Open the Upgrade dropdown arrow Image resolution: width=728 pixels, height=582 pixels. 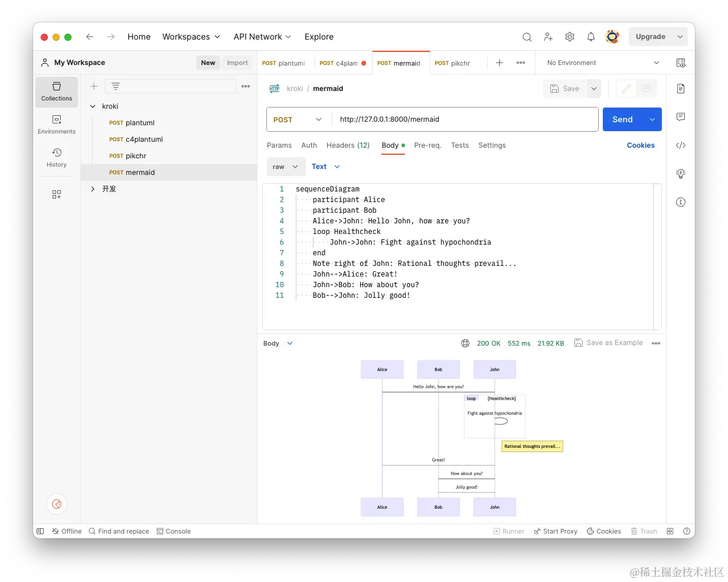pyautogui.click(x=680, y=37)
